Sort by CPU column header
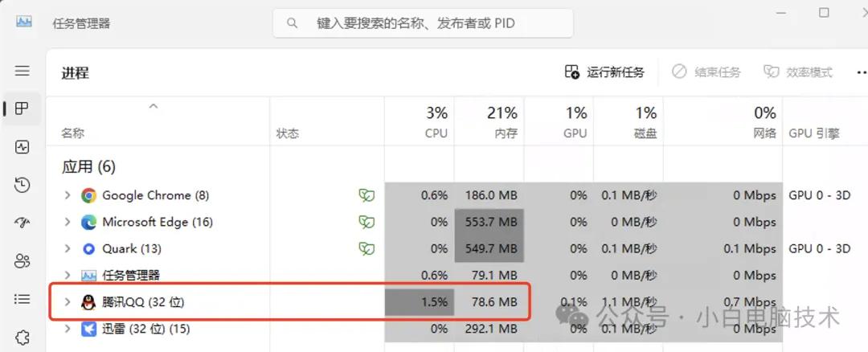The height and width of the screenshot is (352, 868). (x=436, y=133)
